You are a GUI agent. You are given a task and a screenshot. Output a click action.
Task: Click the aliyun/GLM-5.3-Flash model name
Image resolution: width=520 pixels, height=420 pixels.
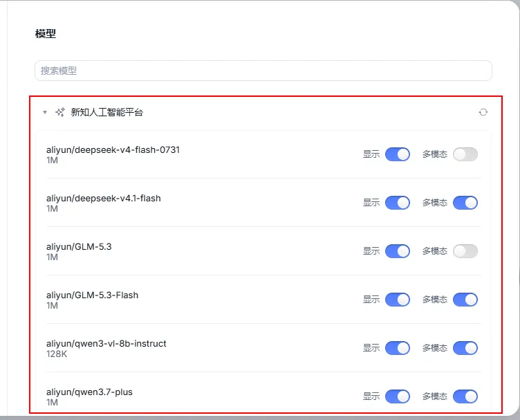click(92, 295)
